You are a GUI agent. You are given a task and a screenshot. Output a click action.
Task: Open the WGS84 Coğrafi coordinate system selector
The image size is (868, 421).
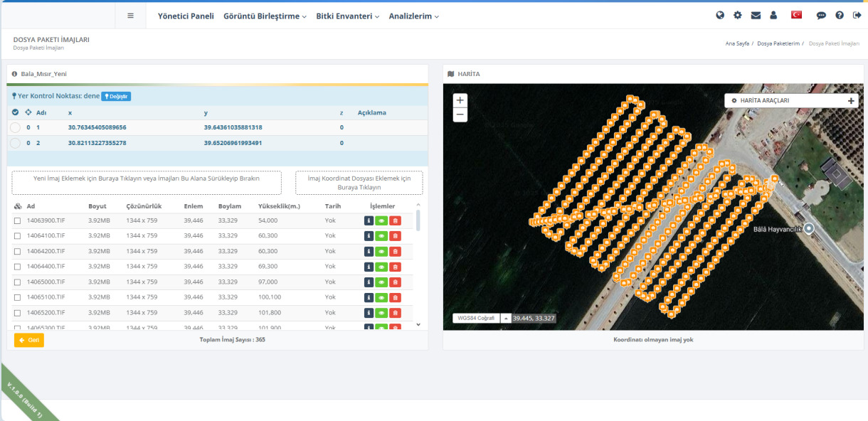[476, 319]
